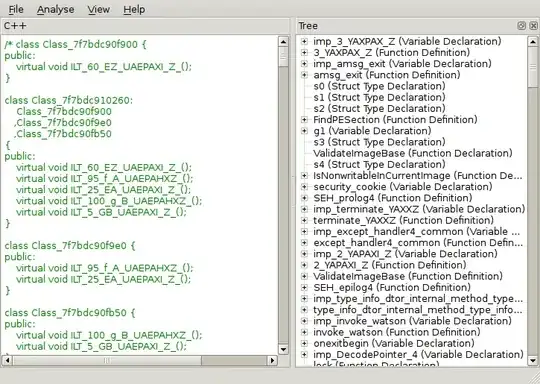Select invoke_watson (Function Definition) row

pyautogui.click(x=396, y=332)
